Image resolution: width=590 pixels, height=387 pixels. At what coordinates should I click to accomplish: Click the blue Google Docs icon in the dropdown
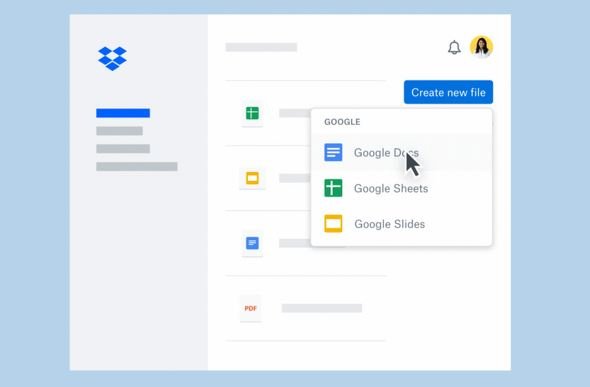click(x=333, y=152)
